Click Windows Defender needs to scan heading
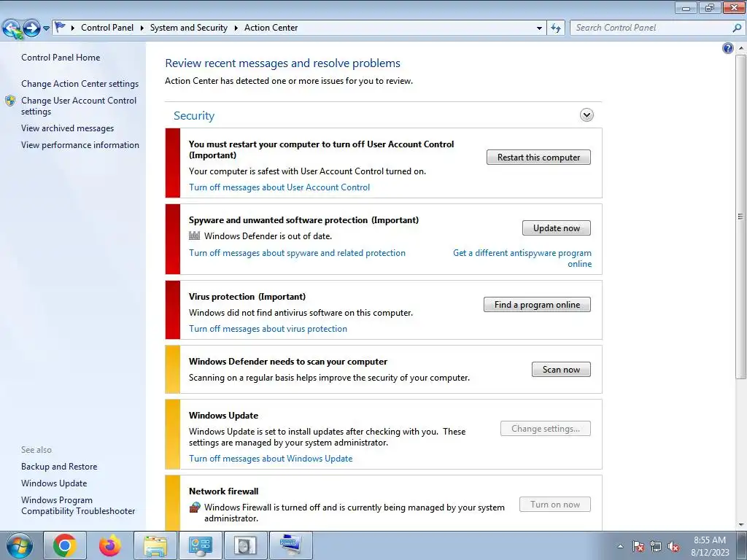Viewport: 747px width, 560px height. point(287,362)
